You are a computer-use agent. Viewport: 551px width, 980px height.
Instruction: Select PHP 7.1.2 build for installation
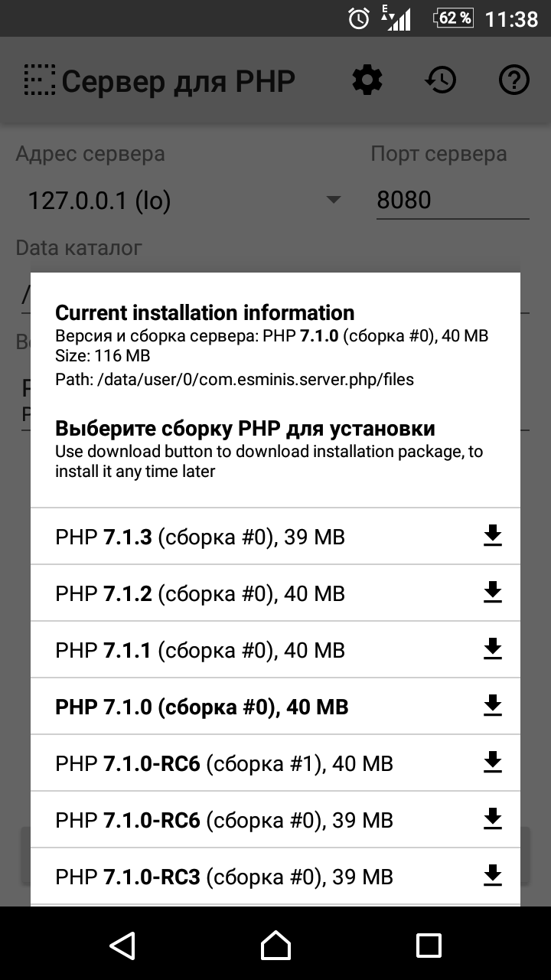[x=201, y=594]
